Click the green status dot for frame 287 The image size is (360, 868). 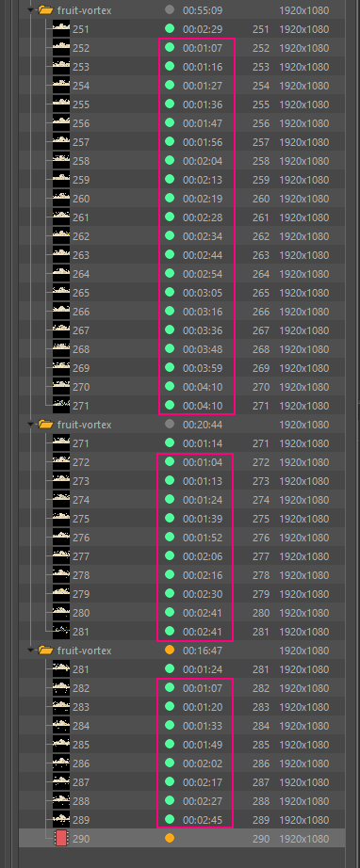click(170, 781)
